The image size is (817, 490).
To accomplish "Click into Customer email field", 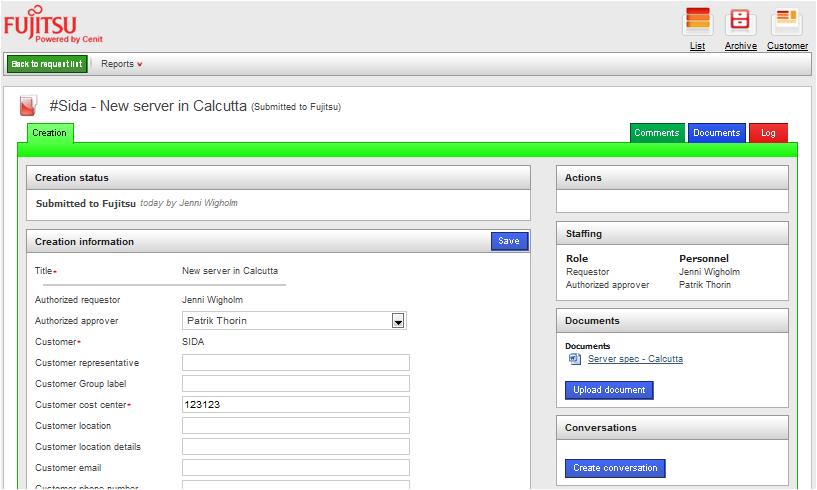I will pyautogui.click(x=295, y=468).
